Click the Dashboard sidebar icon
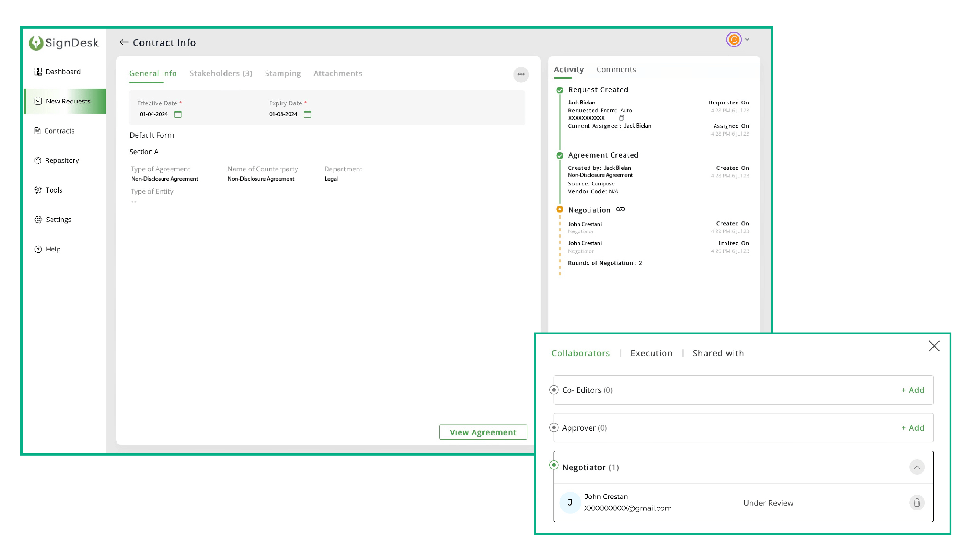The height and width of the screenshot is (554, 980). pyautogui.click(x=38, y=71)
